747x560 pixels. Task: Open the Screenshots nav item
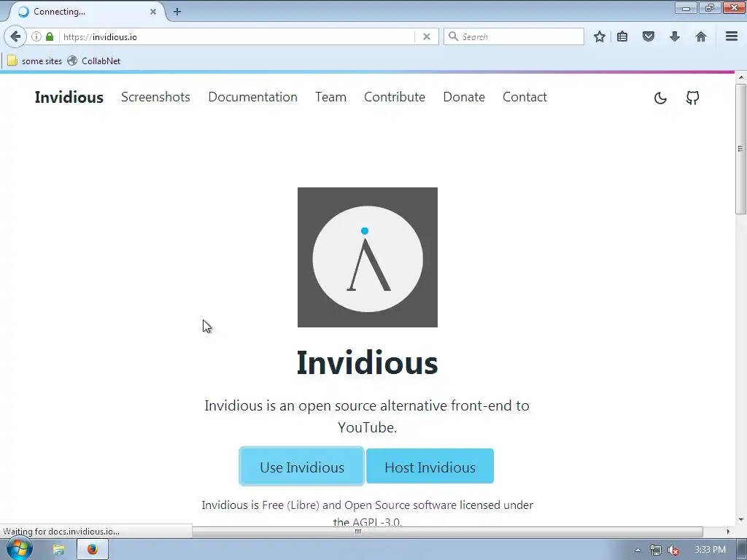(x=156, y=97)
